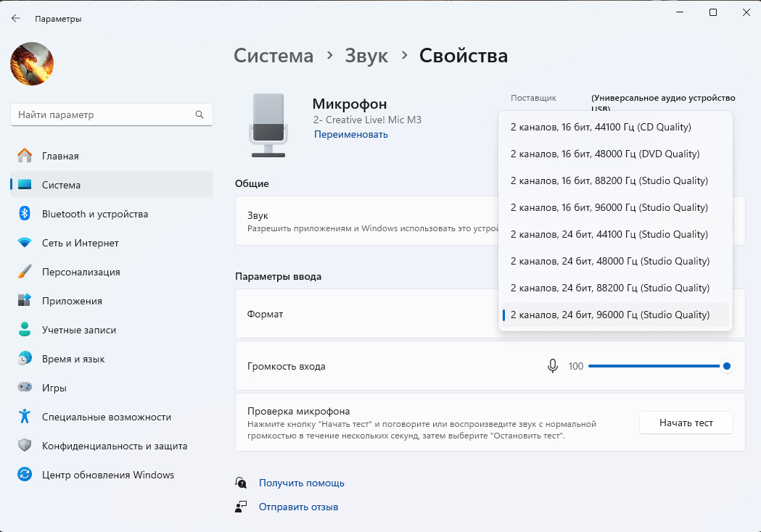Click the Время и язык clock icon
This screenshot has width=761, height=532.
point(24,358)
